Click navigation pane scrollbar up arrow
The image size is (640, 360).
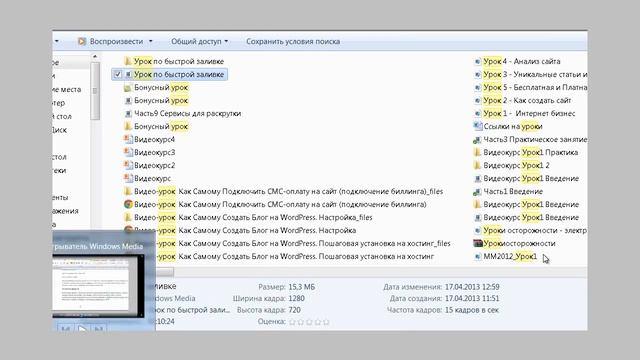95,57
